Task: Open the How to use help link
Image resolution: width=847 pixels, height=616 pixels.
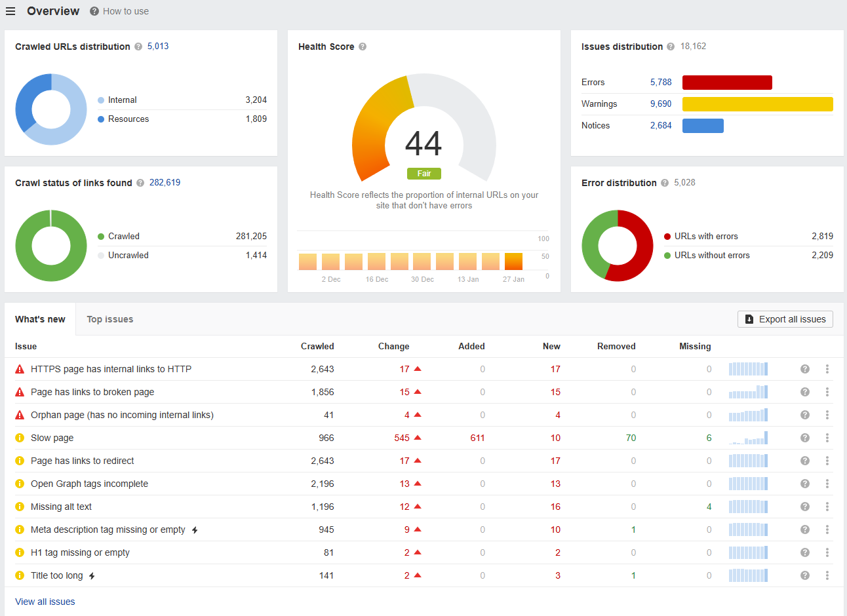Action: click(119, 11)
